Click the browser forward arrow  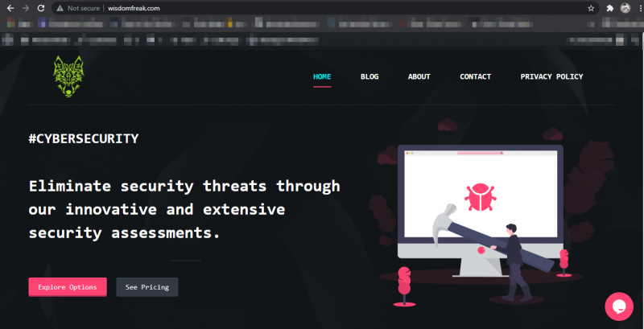click(x=26, y=8)
